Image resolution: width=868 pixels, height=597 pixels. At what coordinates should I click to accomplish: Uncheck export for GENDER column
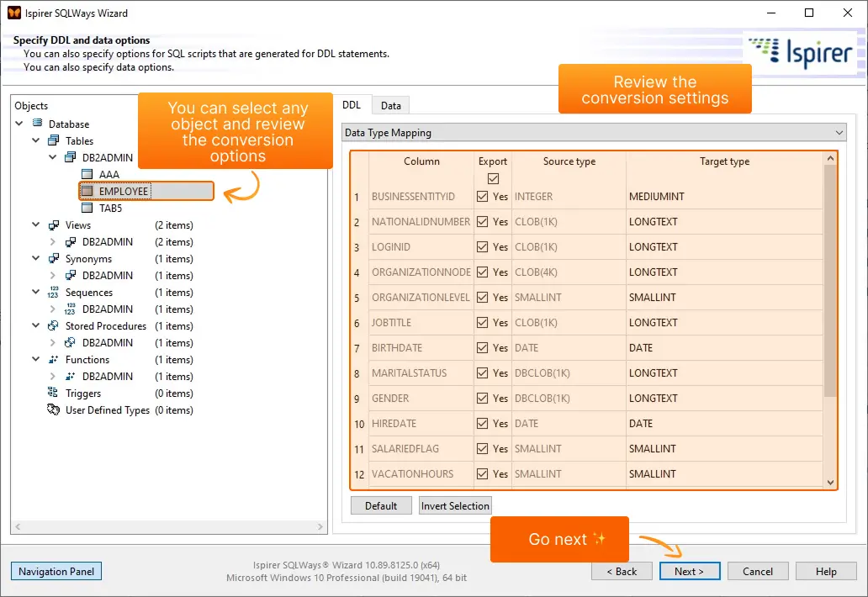(482, 399)
